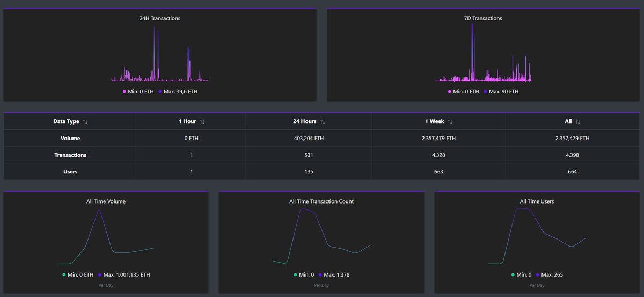Click Per Day label under All Time Users
Viewport: 644px width, 297px height.
[537, 285]
